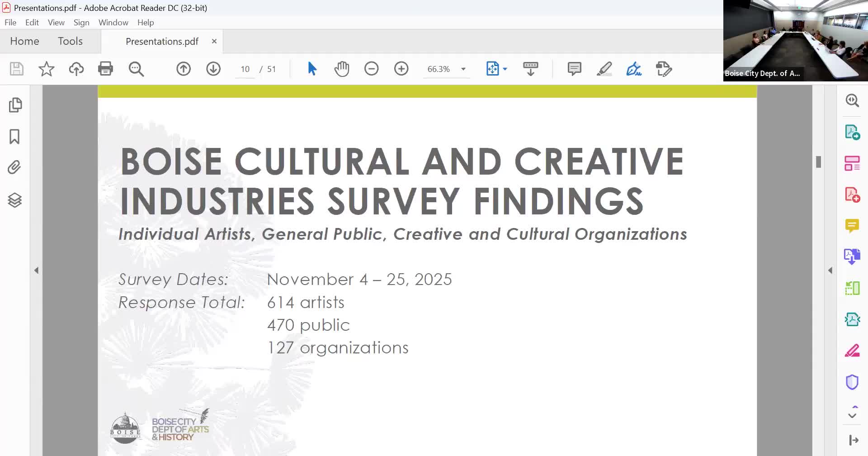Show the Bookmarks panel
868x456 pixels.
15,137
